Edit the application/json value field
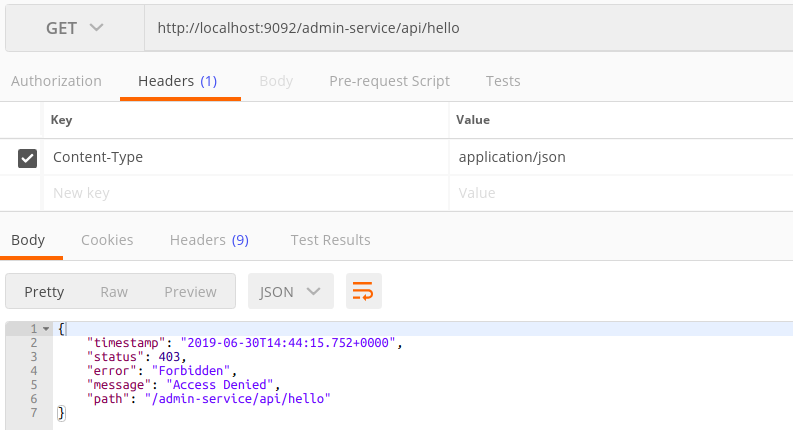Screen dimensions: 793x430 621,157
